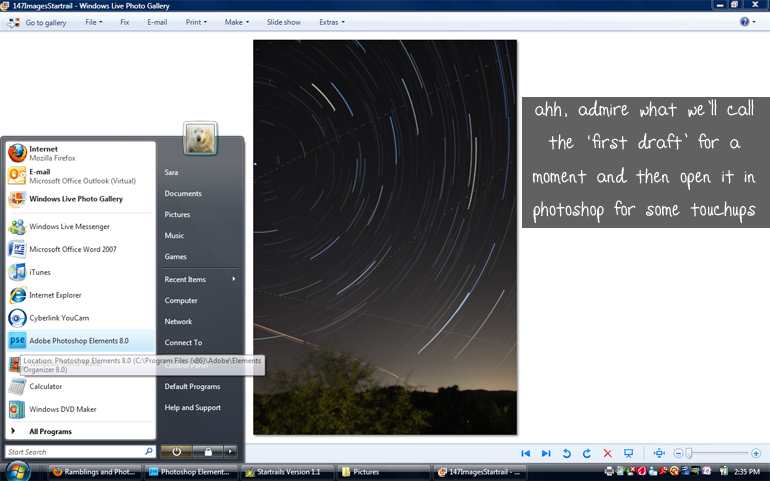The width and height of the screenshot is (770, 481).
Task: Open the Extras dropdown menu
Action: pos(332,22)
